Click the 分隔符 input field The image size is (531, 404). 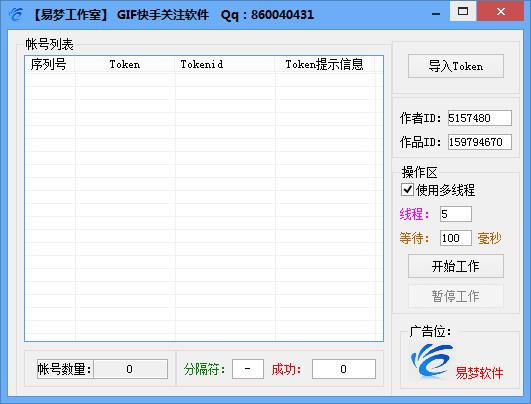tap(248, 369)
